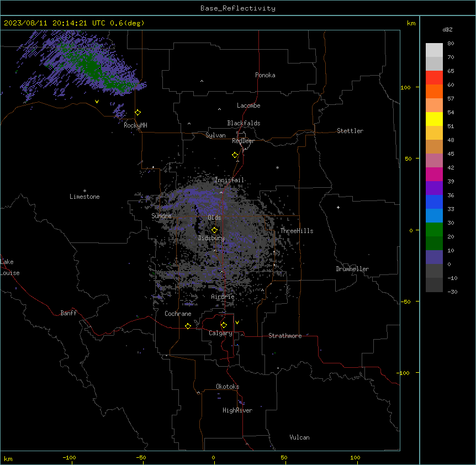
Task: Click the Airdrie city label
Action: point(223,297)
